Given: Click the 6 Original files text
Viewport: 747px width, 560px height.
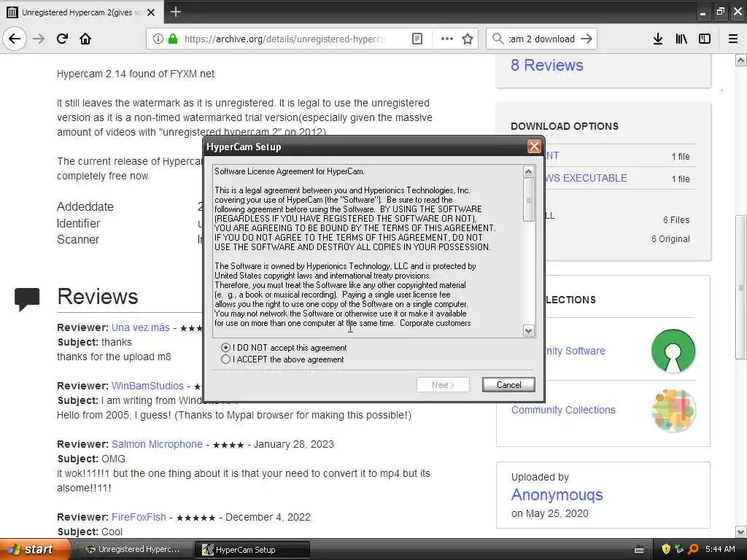Looking at the screenshot, I should click(670, 239).
